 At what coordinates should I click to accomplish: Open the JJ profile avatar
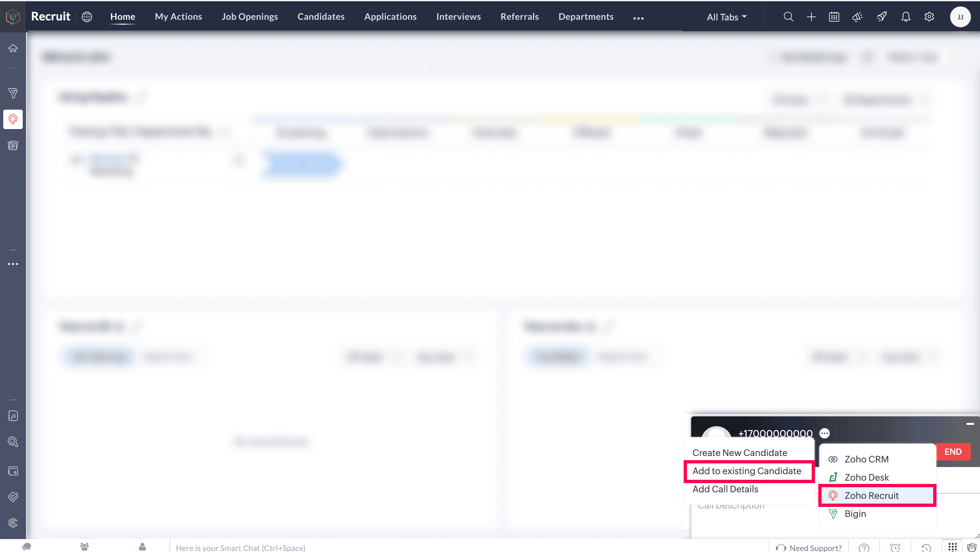(x=960, y=17)
